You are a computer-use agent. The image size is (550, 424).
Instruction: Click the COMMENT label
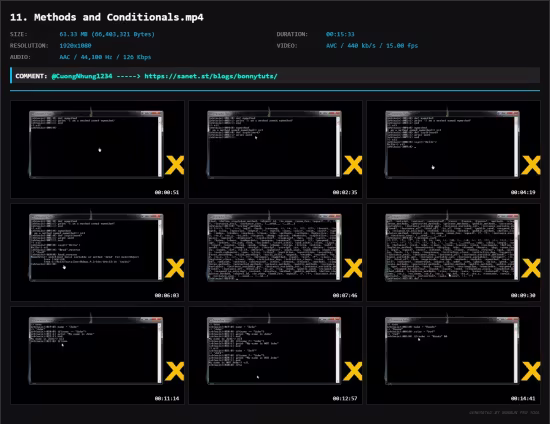click(31, 76)
